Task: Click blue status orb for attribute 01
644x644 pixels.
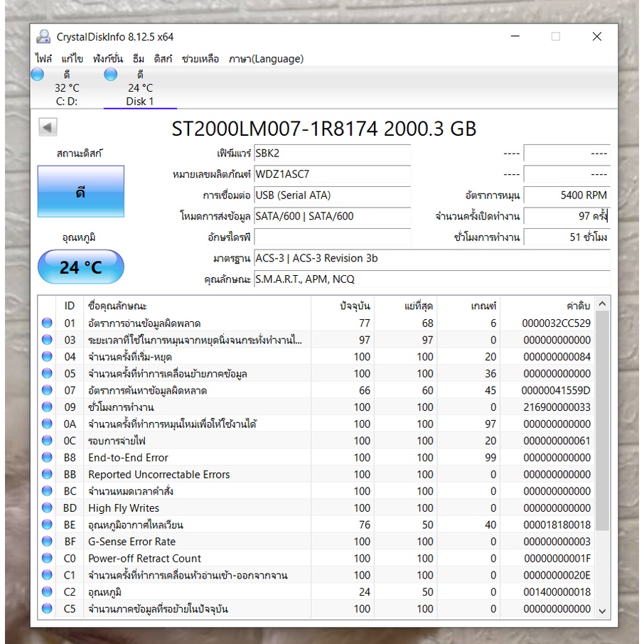Action: pyautogui.click(x=47, y=323)
